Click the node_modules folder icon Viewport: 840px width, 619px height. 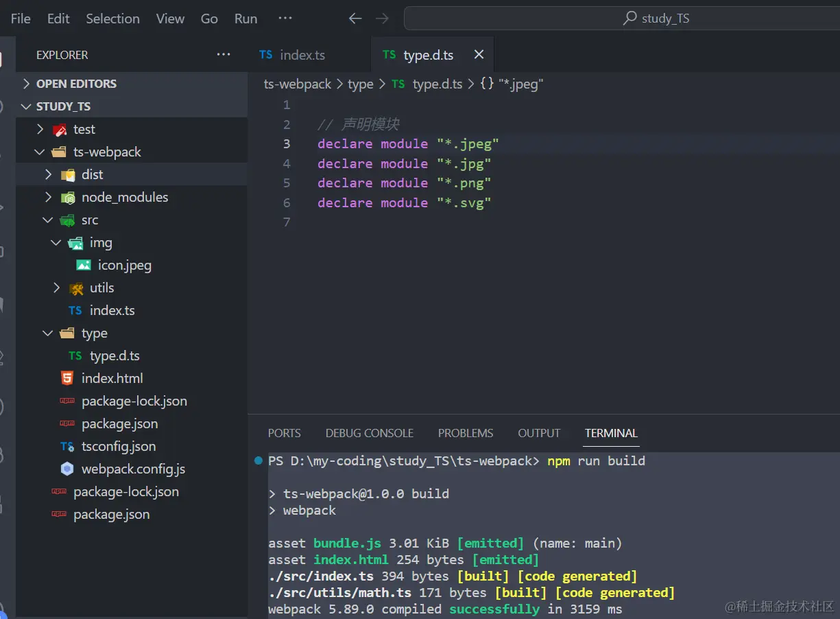pos(68,197)
